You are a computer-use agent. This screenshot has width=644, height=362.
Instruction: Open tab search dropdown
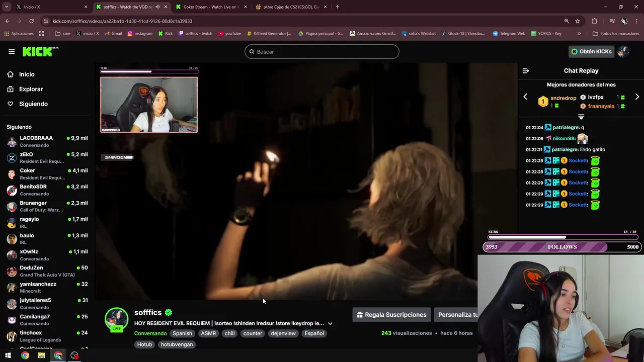click(x=7, y=7)
